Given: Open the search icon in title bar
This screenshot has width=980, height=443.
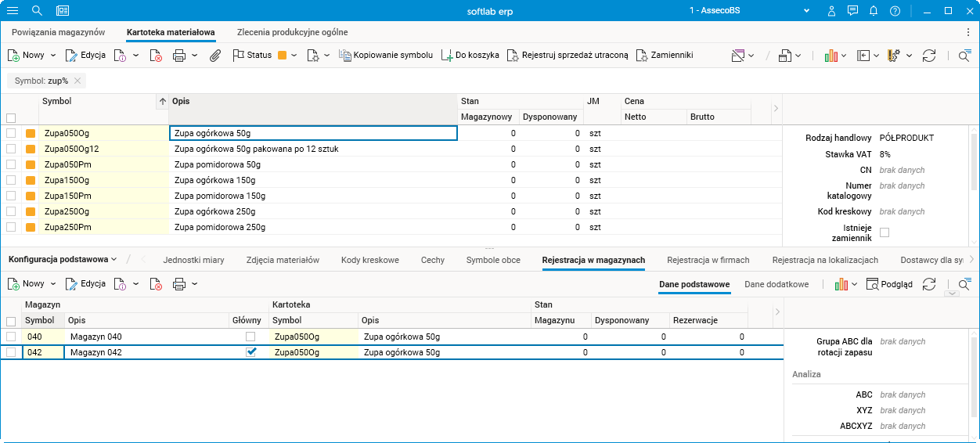Looking at the screenshot, I should coord(37,11).
